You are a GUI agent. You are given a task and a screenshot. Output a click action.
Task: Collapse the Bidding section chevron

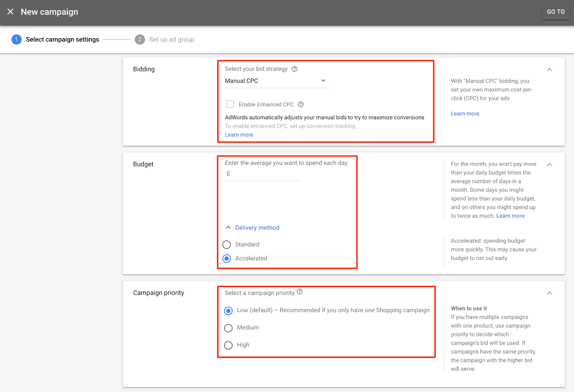click(549, 70)
